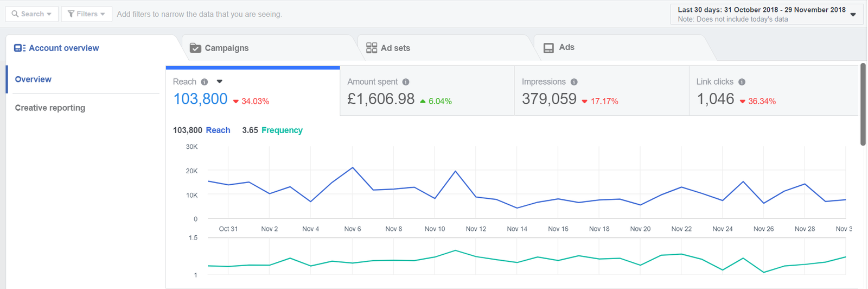Click the Account overview icon
868x289 pixels.
[x=20, y=48]
